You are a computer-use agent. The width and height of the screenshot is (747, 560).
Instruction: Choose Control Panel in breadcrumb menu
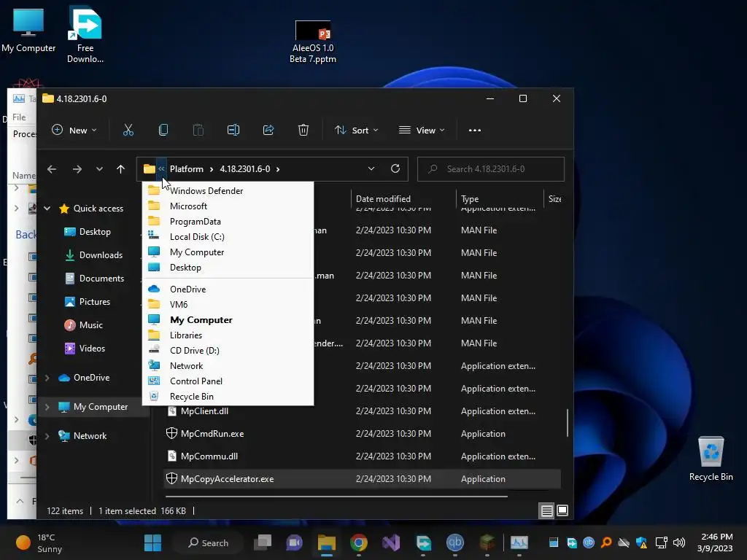tap(228, 381)
